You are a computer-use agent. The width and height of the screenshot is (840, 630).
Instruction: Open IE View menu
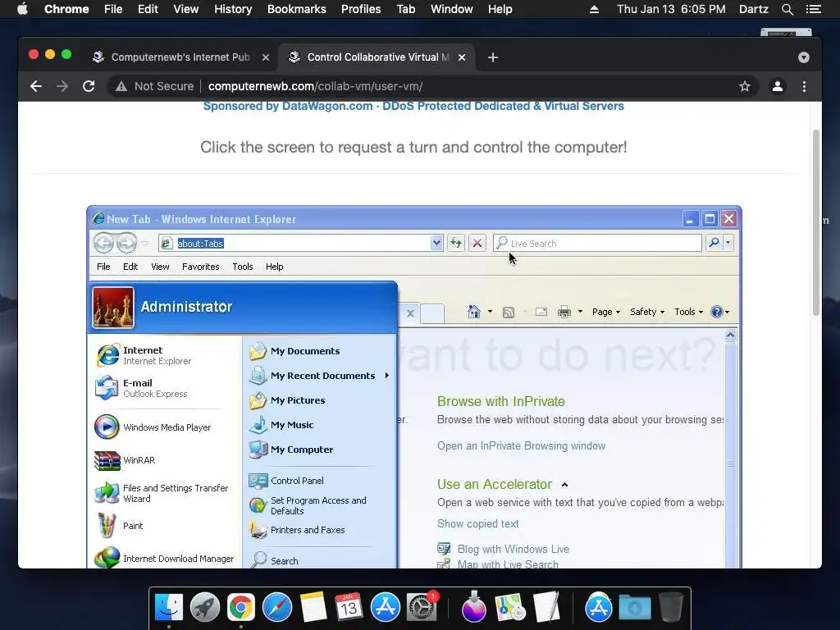160,267
